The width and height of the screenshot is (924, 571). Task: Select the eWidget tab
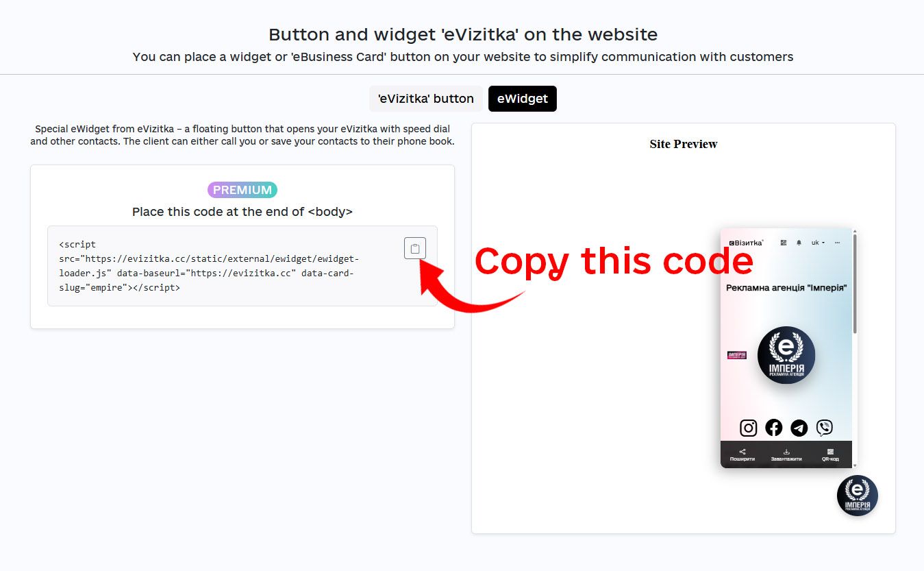tap(523, 99)
